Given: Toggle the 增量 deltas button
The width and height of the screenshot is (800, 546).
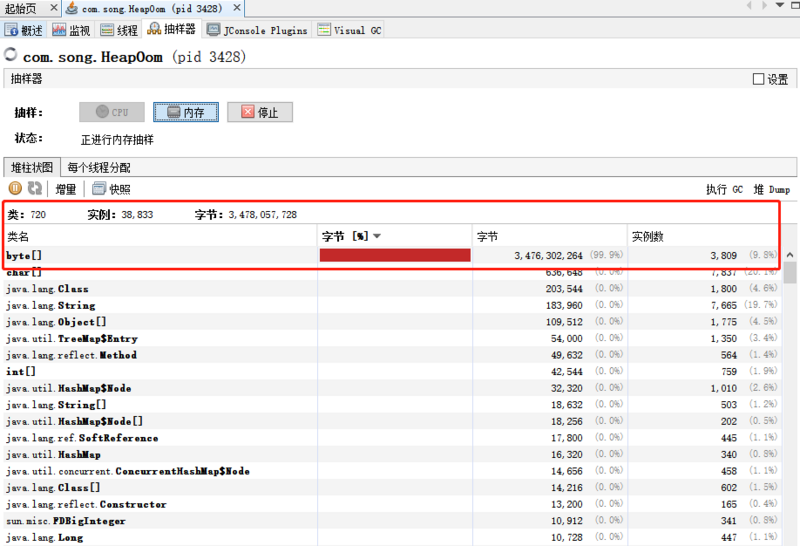Looking at the screenshot, I should coord(65,189).
